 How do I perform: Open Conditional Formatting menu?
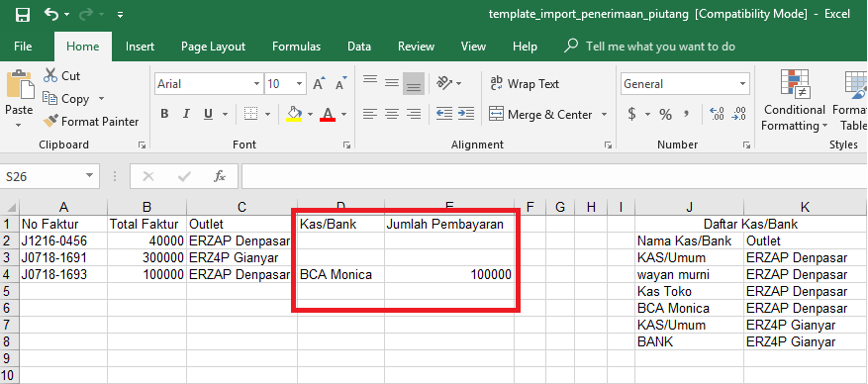795,101
